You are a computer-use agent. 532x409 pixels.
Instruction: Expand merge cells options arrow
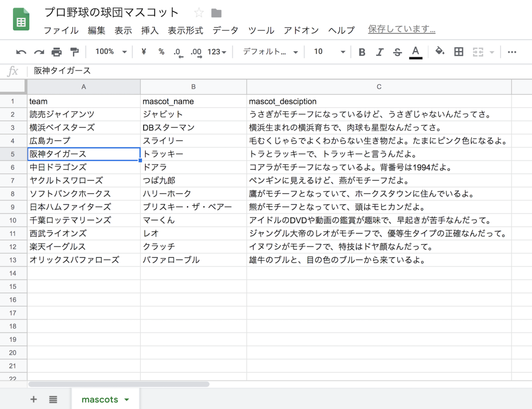tap(492, 52)
